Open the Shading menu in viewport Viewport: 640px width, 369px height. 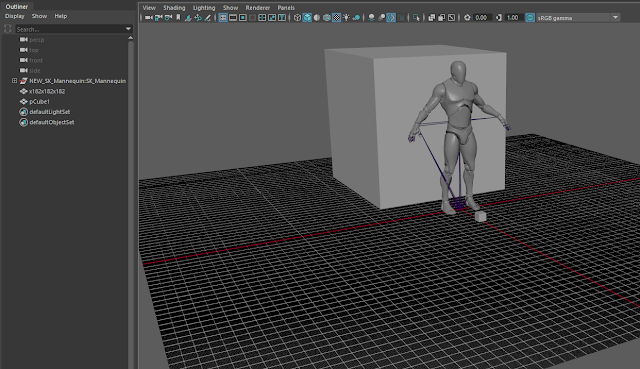[174, 8]
